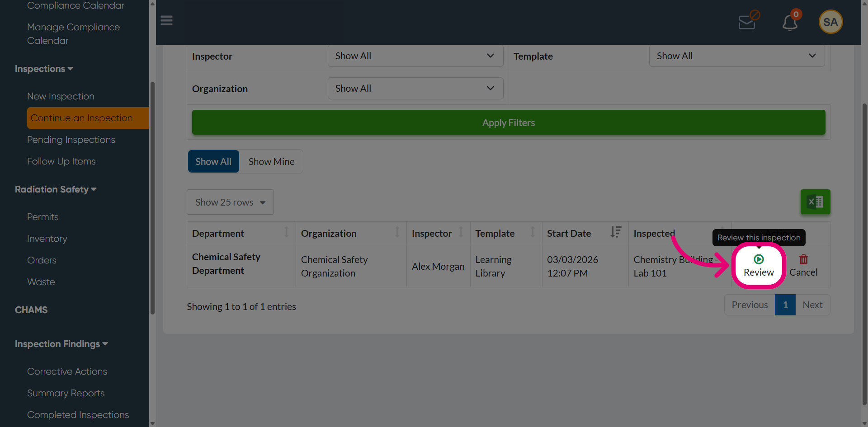Open Manage Compliance Calendar
The height and width of the screenshot is (427, 868).
pos(74,34)
